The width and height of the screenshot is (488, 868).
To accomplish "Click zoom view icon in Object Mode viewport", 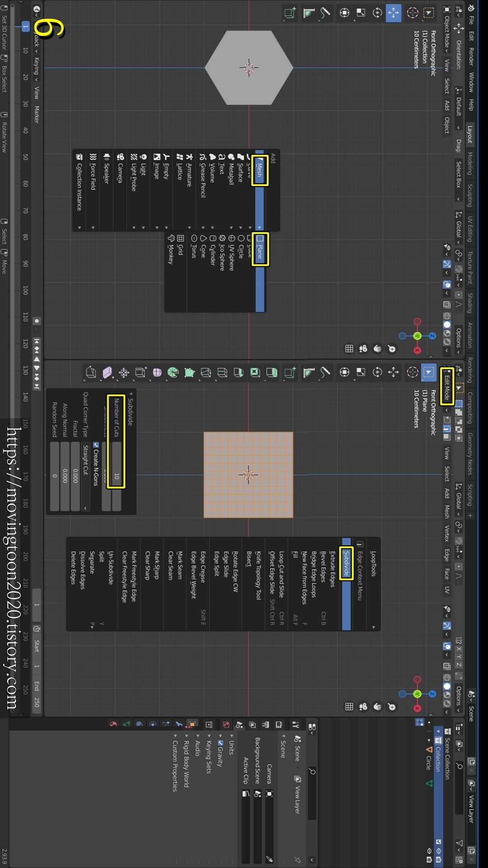I will pyautogui.click(x=392, y=349).
